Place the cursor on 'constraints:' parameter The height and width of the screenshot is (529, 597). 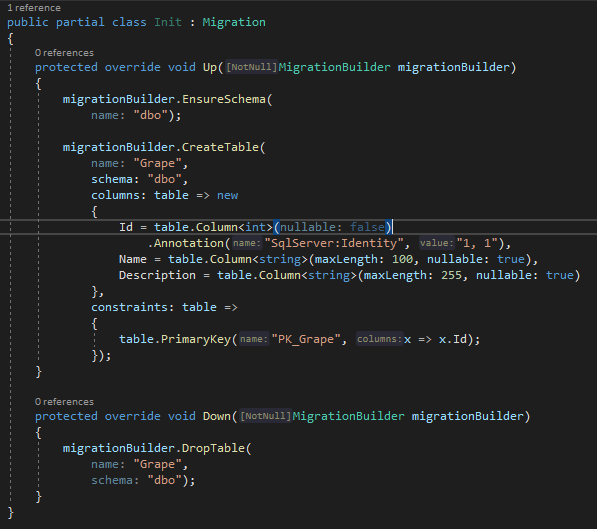(x=132, y=307)
